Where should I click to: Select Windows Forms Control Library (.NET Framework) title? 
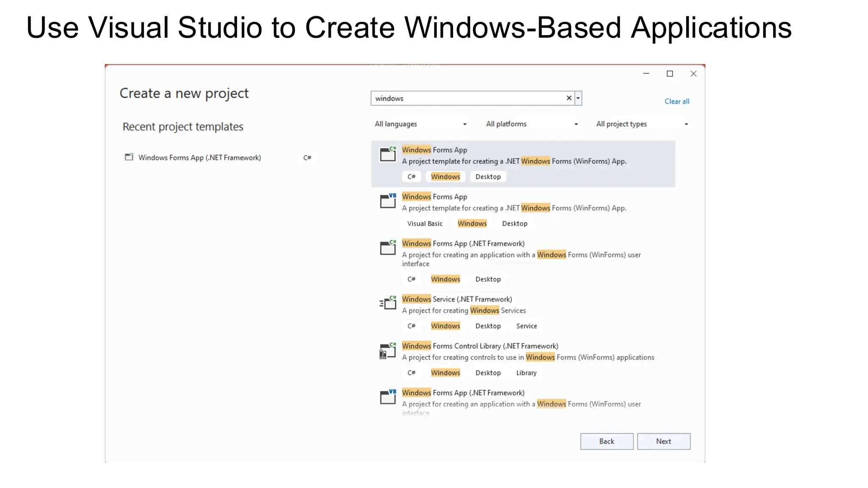(x=480, y=346)
